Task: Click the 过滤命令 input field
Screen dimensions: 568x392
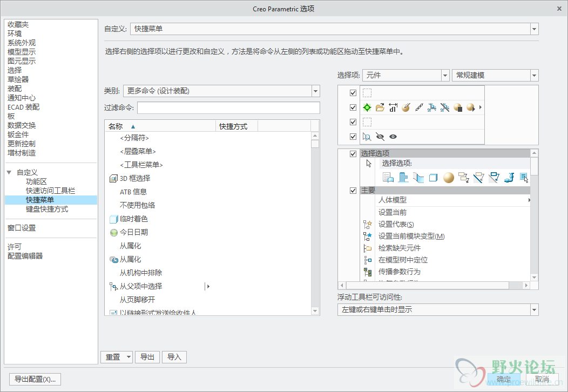Action: (x=228, y=107)
